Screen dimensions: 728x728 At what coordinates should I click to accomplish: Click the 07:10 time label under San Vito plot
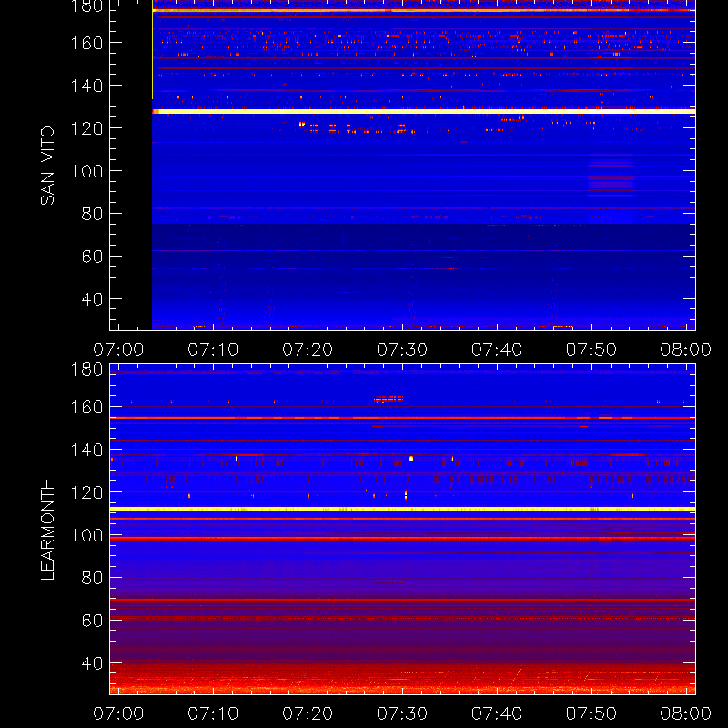[x=213, y=349]
